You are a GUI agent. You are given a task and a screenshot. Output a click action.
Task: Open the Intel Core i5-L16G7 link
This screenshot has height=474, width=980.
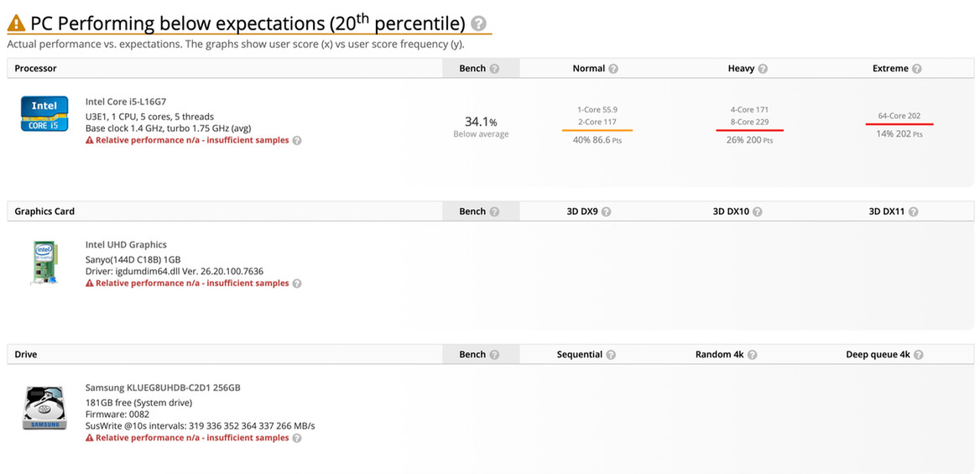[x=126, y=102]
